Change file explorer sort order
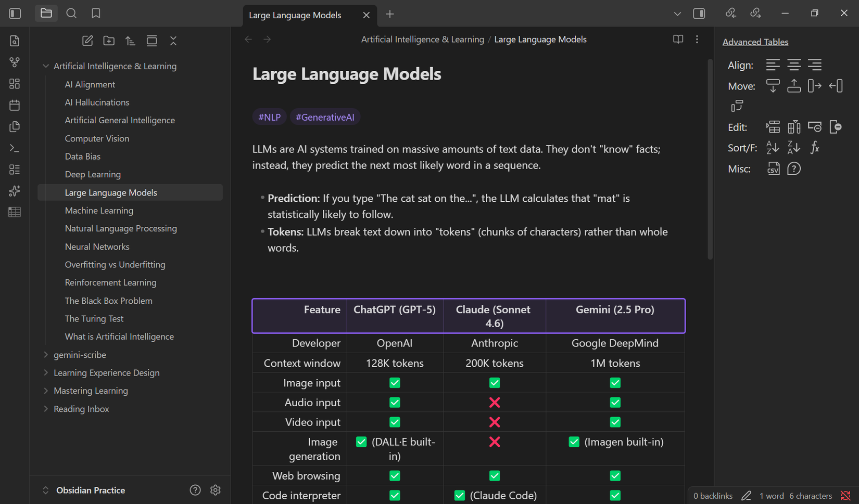Viewport: 859px width, 504px height. pyautogui.click(x=130, y=41)
